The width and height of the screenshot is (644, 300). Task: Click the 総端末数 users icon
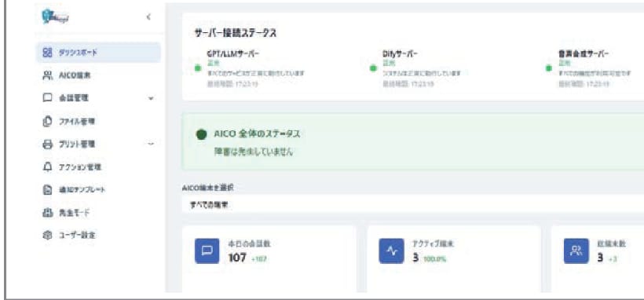576,251
